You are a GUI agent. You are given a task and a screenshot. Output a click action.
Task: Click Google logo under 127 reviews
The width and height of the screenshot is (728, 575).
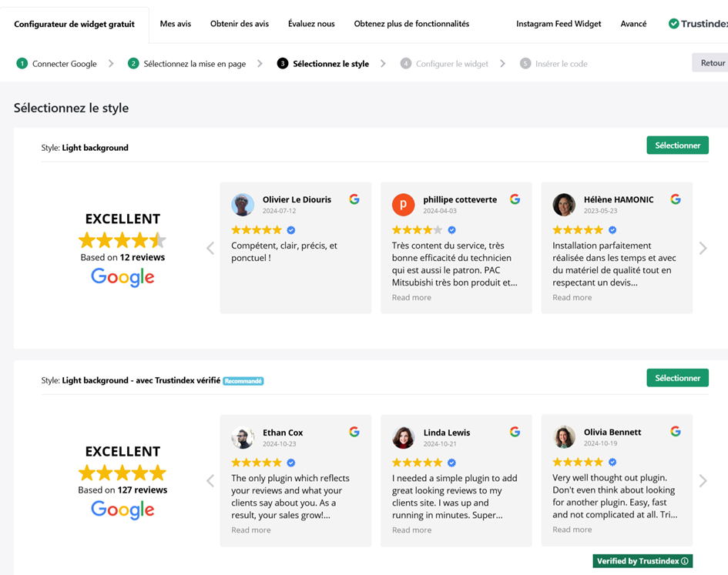coord(122,510)
